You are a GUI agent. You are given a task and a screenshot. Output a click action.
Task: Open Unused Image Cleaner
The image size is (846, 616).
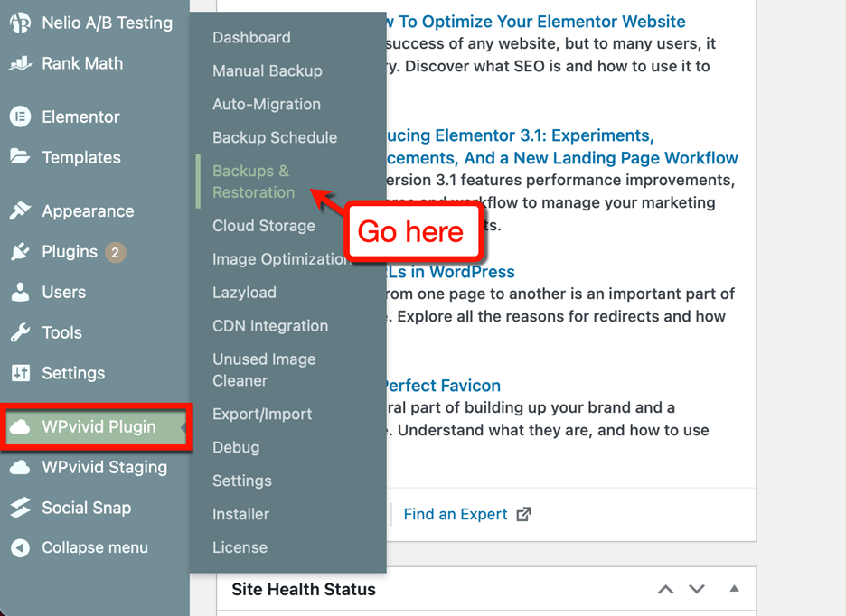pos(264,370)
